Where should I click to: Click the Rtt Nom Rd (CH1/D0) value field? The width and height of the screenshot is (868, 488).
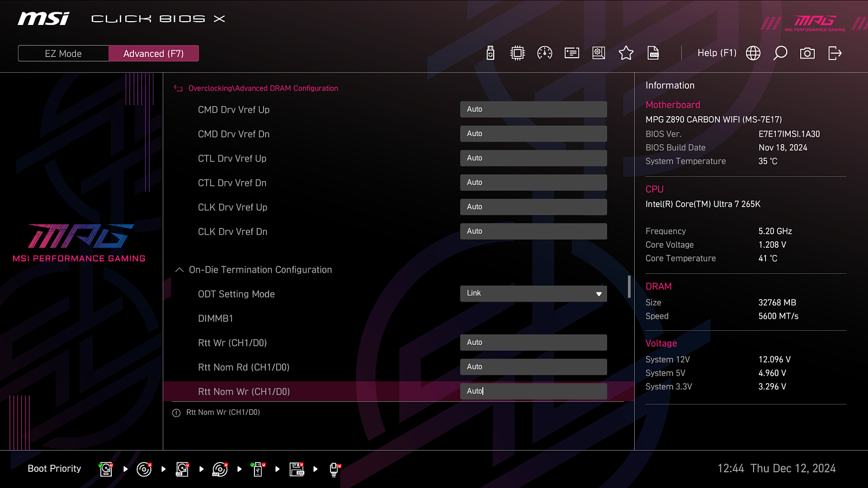tap(533, 367)
